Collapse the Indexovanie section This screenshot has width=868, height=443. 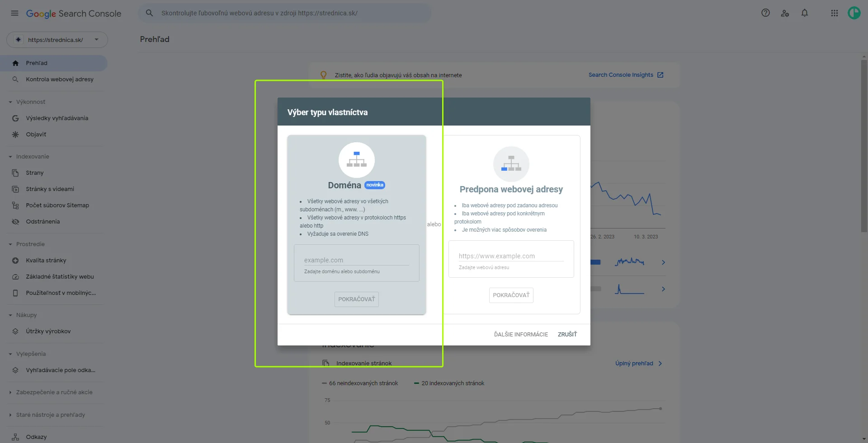click(10, 157)
